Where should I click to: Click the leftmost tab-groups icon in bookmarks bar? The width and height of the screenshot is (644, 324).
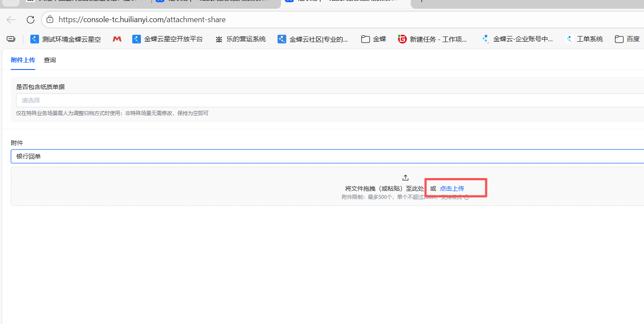coord(11,39)
